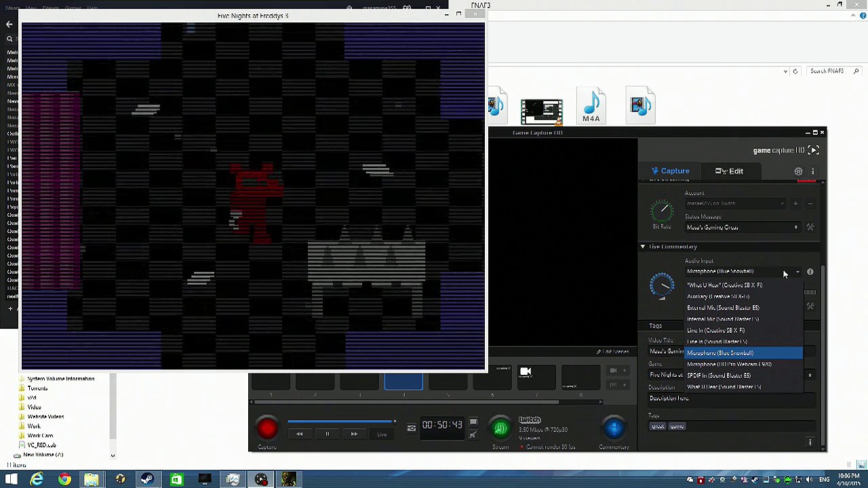The width and height of the screenshot is (868, 488).
Task: Open Steam from taskbar
Action: [x=147, y=480]
